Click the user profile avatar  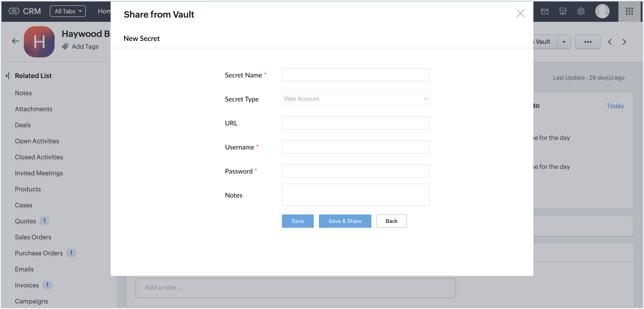(x=602, y=11)
